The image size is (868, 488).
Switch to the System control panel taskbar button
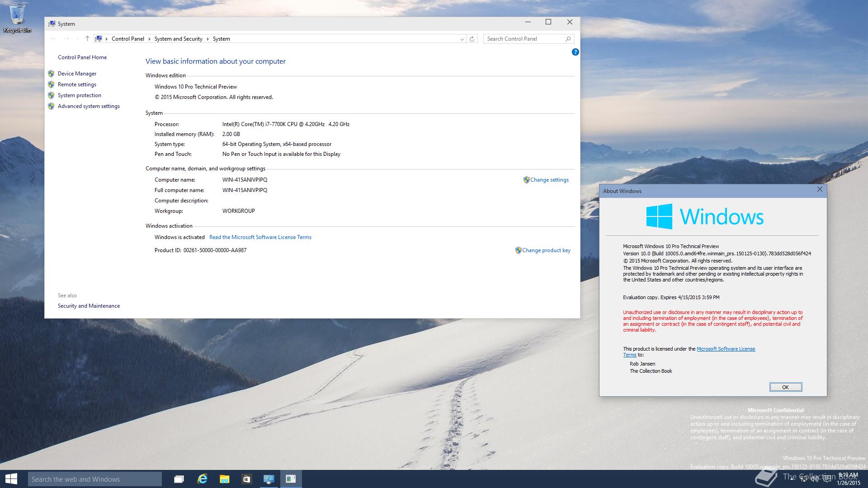[x=269, y=479]
